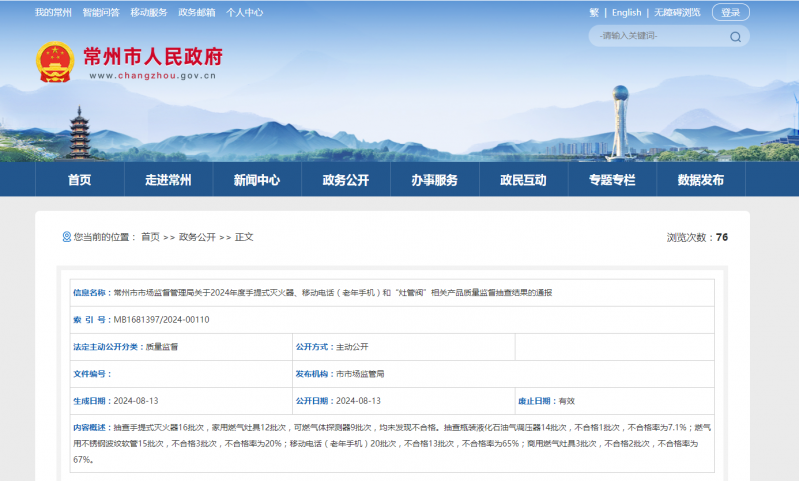Open the English version link

626,13
